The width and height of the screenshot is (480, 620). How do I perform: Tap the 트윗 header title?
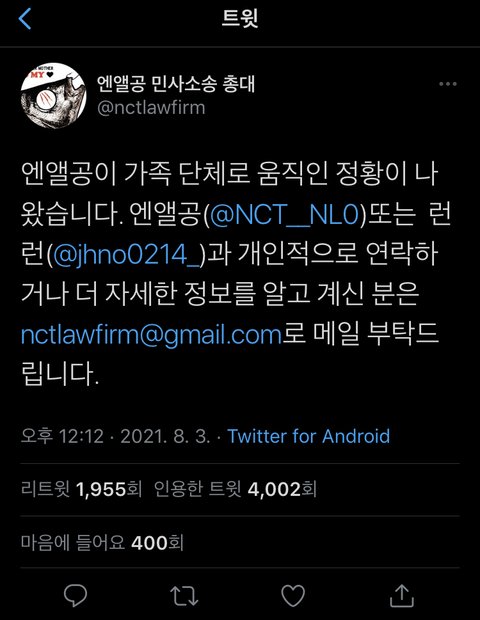point(240,18)
